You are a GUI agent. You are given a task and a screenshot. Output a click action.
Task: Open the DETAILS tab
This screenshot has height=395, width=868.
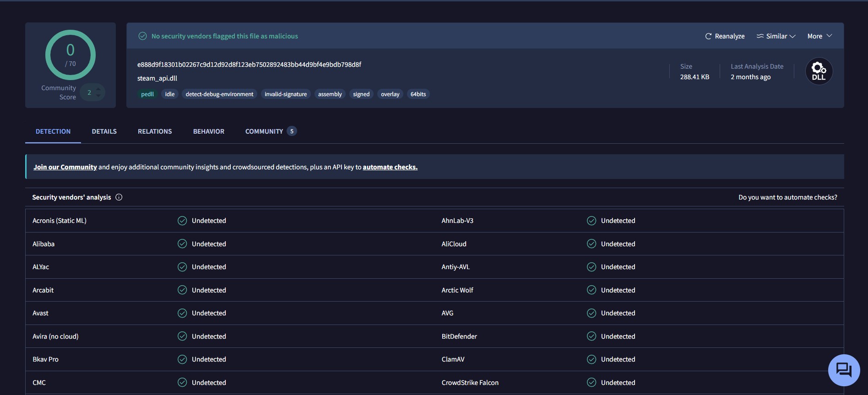point(104,131)
